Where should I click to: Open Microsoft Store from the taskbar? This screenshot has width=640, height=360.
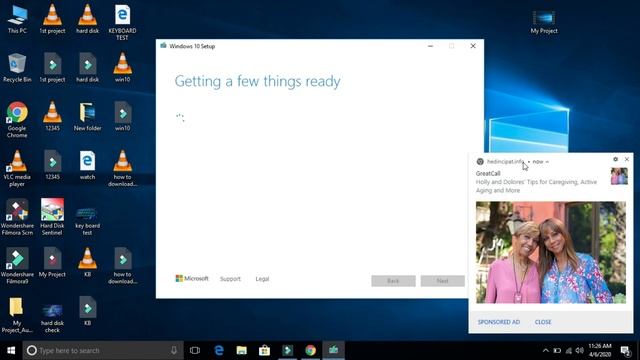[264, 350]
